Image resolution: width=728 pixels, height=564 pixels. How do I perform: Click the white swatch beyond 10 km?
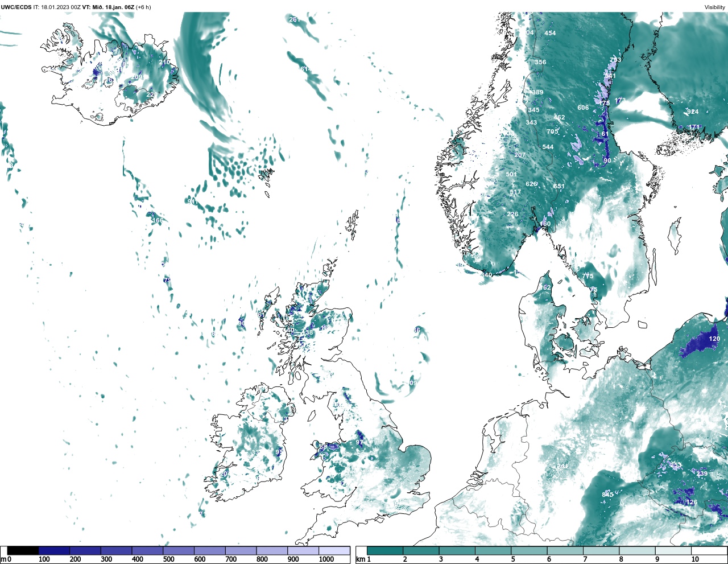[x=709, y=550]
